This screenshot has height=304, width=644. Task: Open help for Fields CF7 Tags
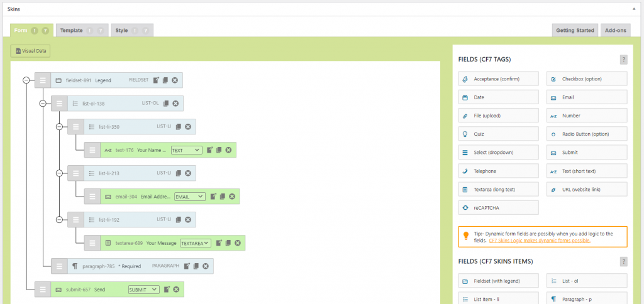(x=623, y=60)
